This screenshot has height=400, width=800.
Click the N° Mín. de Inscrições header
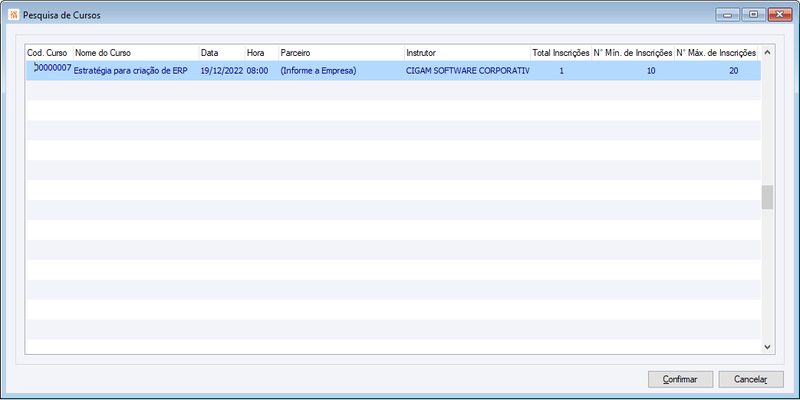tap(633, 53)
